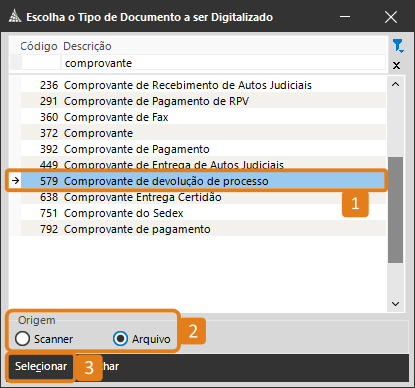Select row 392 Comprovante de Pagamento

(x=203, y=149)
